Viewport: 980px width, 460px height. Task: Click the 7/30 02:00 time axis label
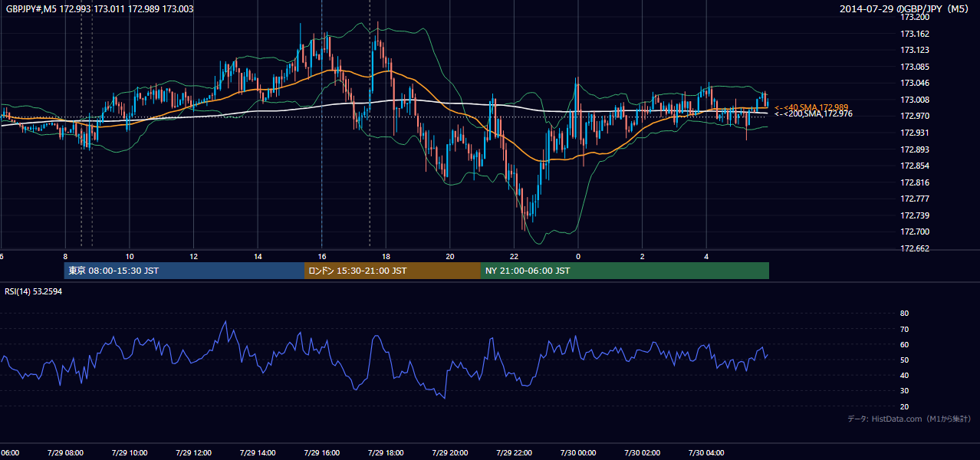point(642,453)
